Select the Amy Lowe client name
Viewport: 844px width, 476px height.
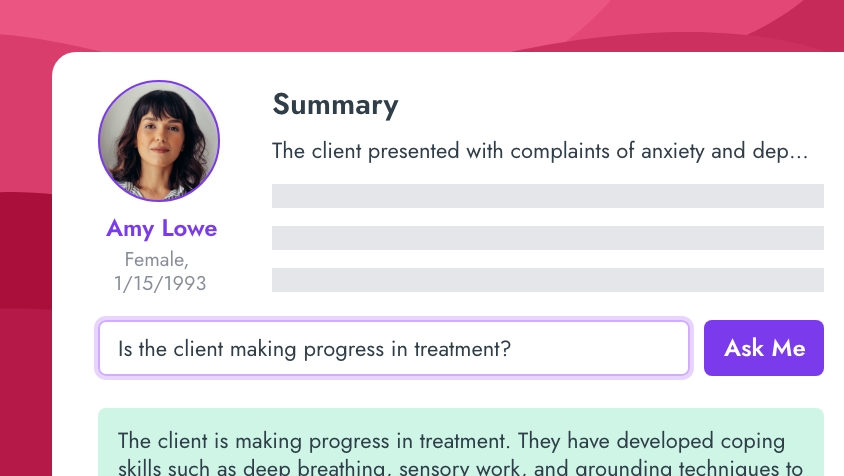point(161,228)
